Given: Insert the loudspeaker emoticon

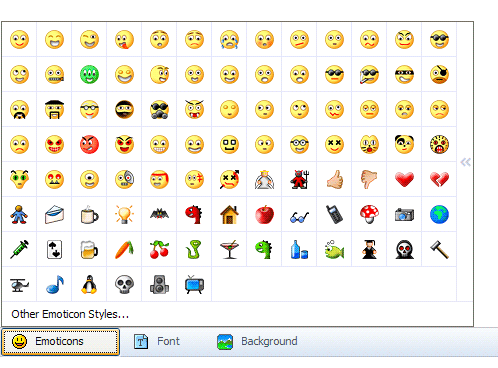Looking at the screenshot, I should [159, 284].
